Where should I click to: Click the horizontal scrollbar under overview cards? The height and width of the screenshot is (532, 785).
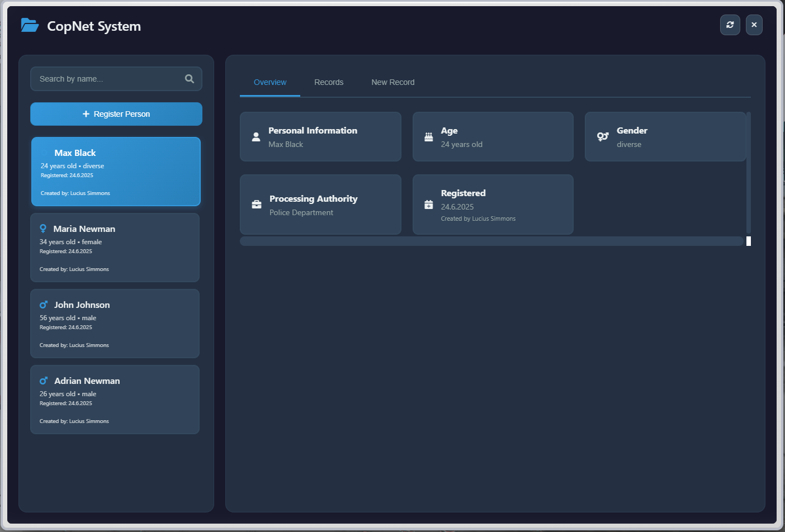[x=491, y=241]
